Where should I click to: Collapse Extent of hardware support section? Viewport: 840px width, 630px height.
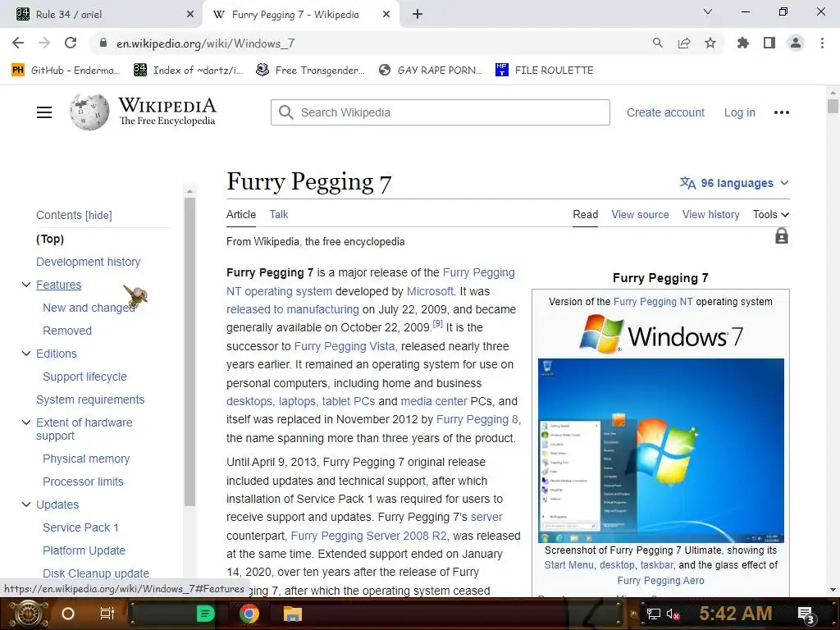[26, 422]
